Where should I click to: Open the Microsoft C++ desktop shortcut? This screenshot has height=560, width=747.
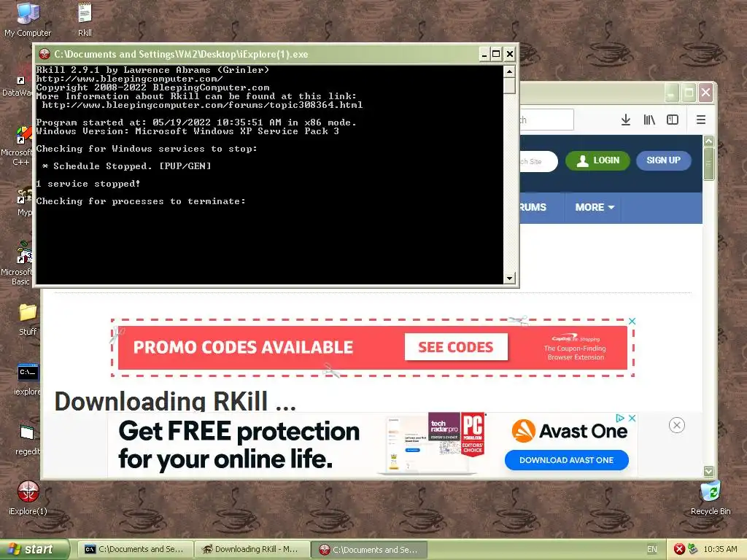point(19,146)
